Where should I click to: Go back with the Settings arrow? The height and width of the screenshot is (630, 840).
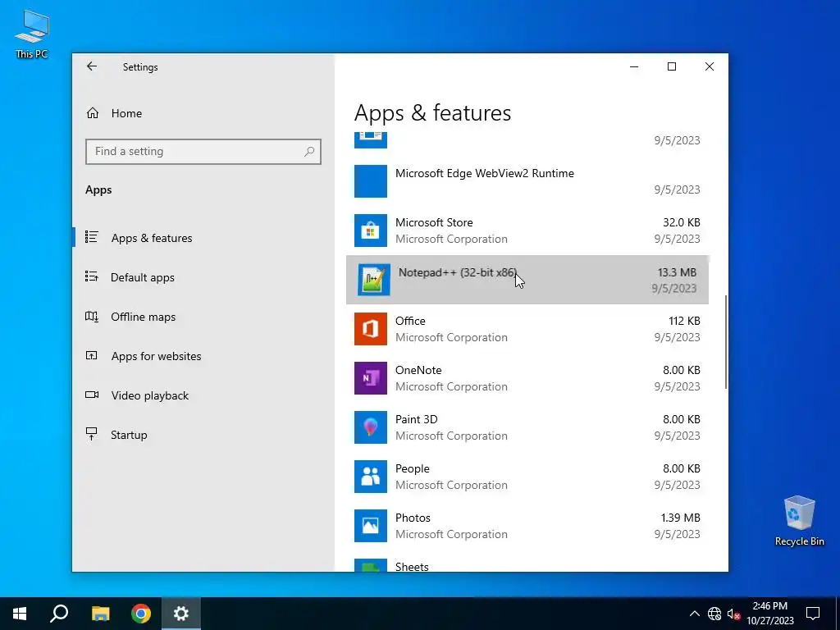[92, 66]
